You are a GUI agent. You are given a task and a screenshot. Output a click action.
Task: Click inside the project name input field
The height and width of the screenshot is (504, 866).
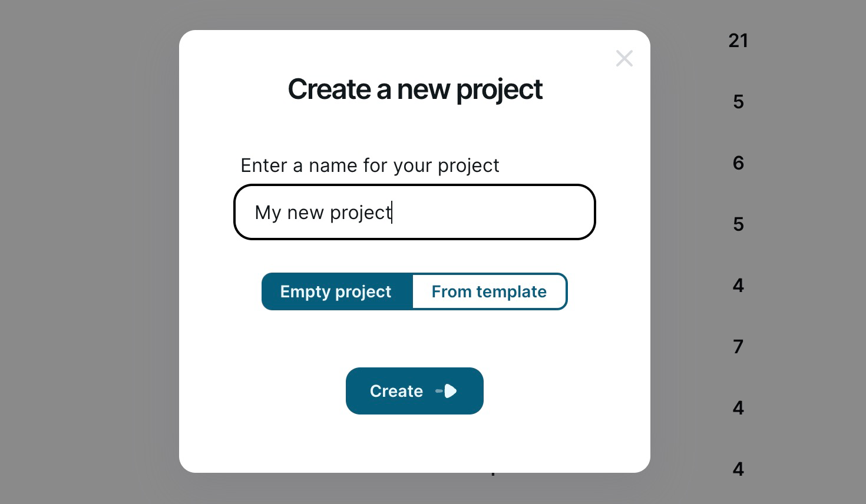415,212
